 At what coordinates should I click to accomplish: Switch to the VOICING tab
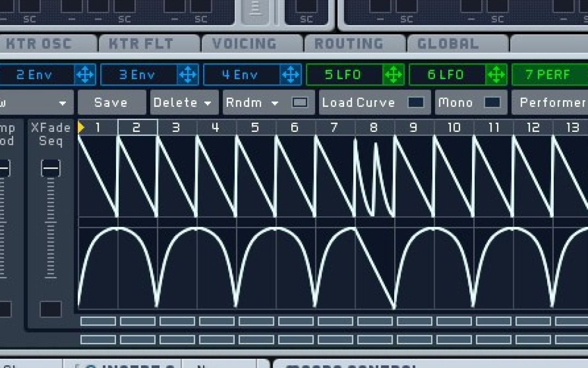click(244, 44)
